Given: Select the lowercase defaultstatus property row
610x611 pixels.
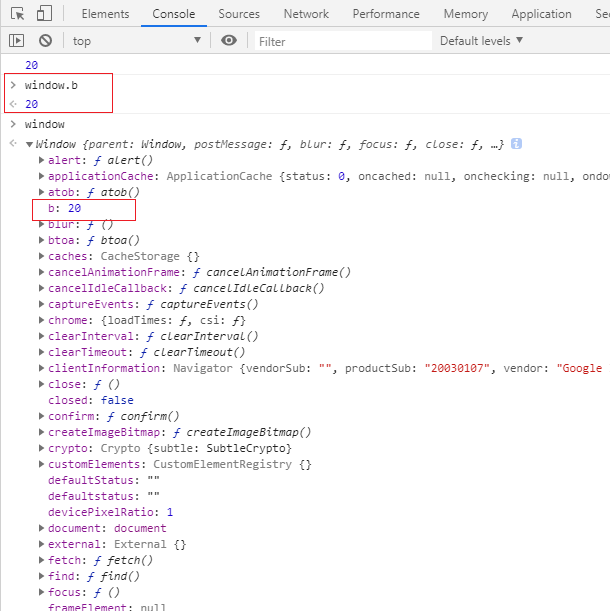Looking at the screenshot, I should [104, 496].
